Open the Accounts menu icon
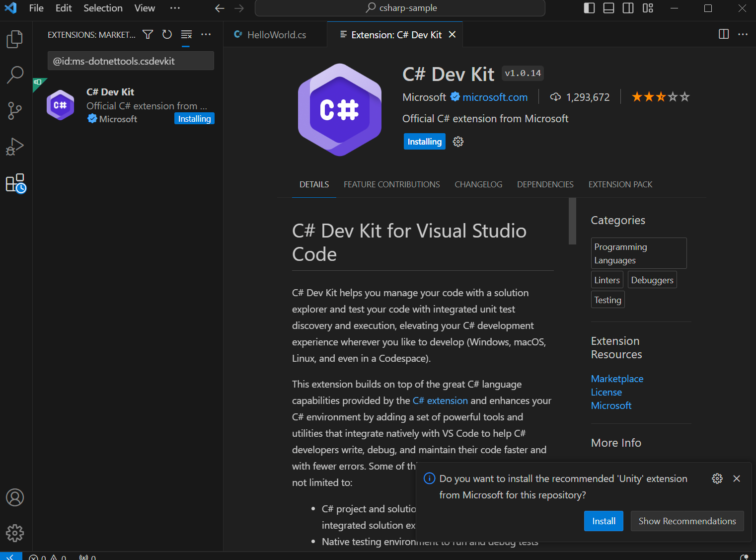The width and height of the screenshot is (756, 560). (x=15, y=497)
